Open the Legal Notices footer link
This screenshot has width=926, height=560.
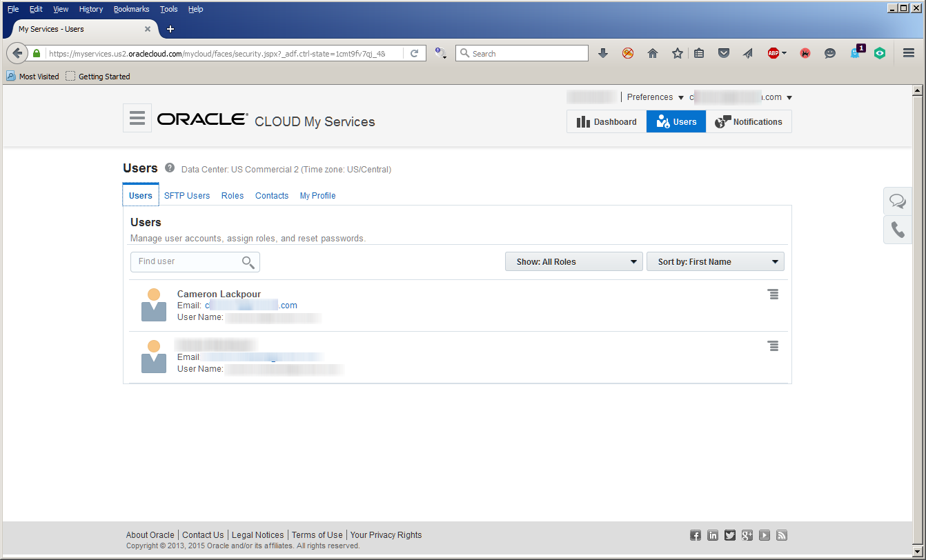(258, 534)
